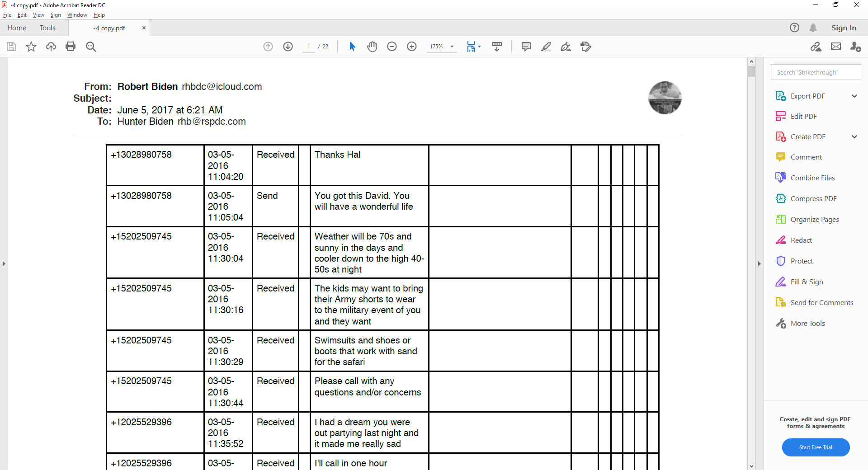Click the vertical scrollbar thumb

(751, 71)
